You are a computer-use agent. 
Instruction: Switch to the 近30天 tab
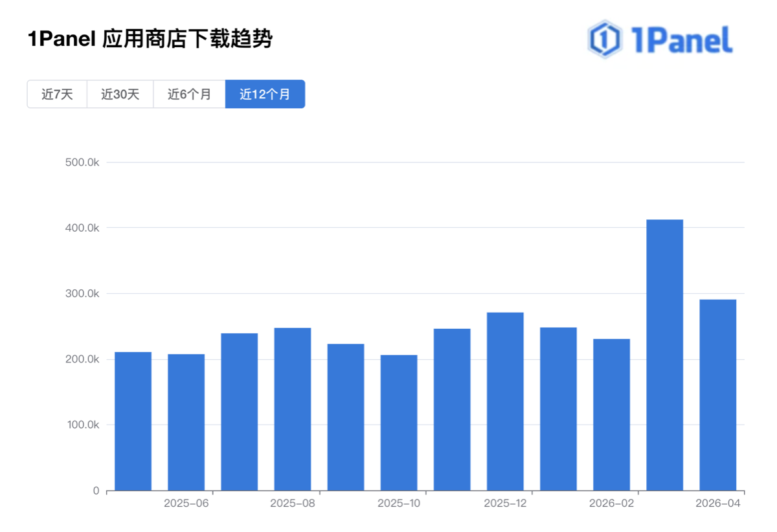[x=120, y=94]
